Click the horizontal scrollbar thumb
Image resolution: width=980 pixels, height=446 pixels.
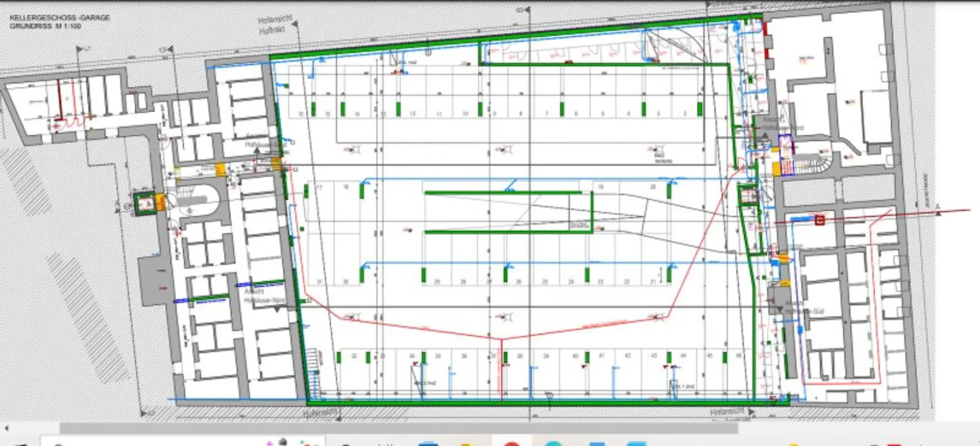click(398, 428)
